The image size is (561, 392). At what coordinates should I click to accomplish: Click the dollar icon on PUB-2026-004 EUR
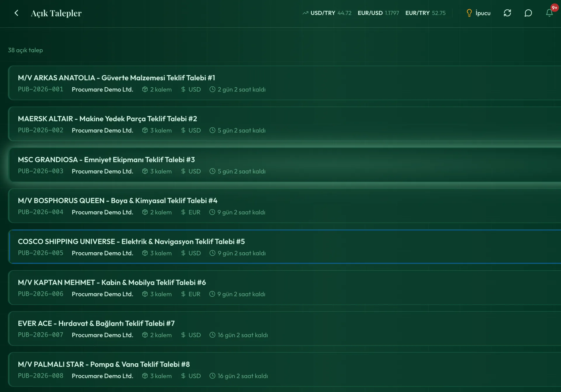tap(183, 212)
